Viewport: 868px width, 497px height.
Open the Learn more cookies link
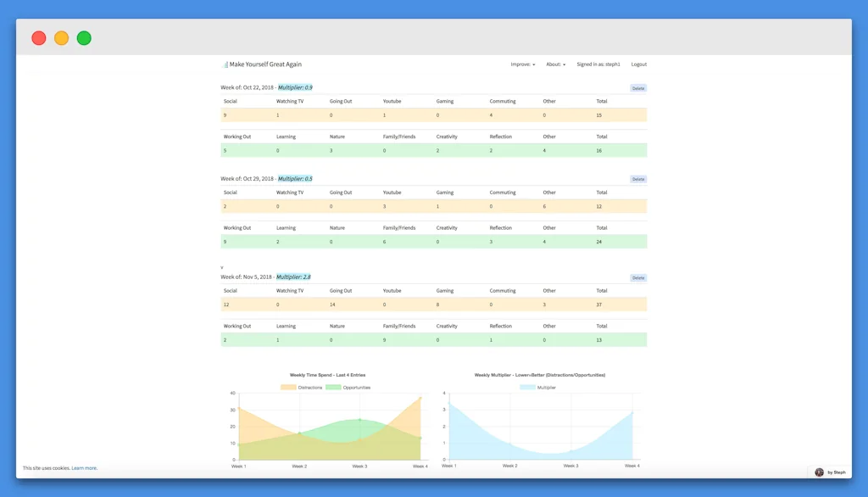point(84,468)
